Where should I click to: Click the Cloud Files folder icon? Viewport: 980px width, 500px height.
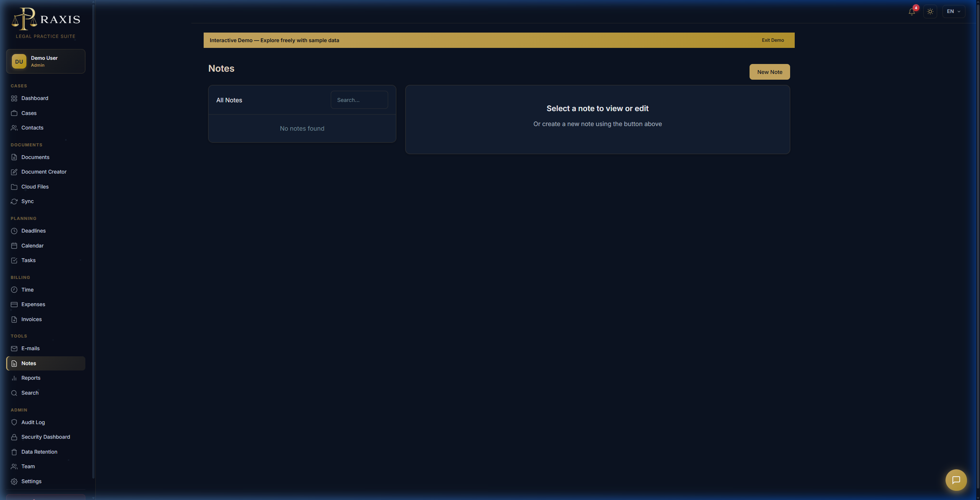(x=14, y=187)
